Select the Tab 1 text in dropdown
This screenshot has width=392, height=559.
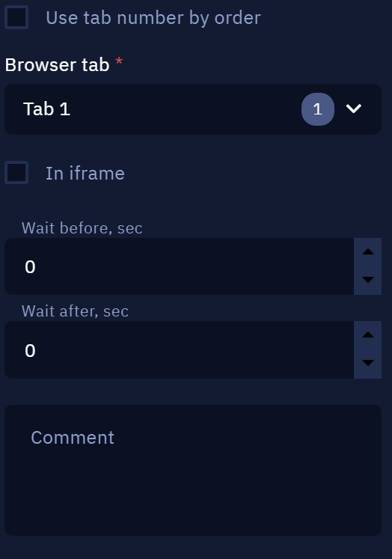(x=46, y=109)
